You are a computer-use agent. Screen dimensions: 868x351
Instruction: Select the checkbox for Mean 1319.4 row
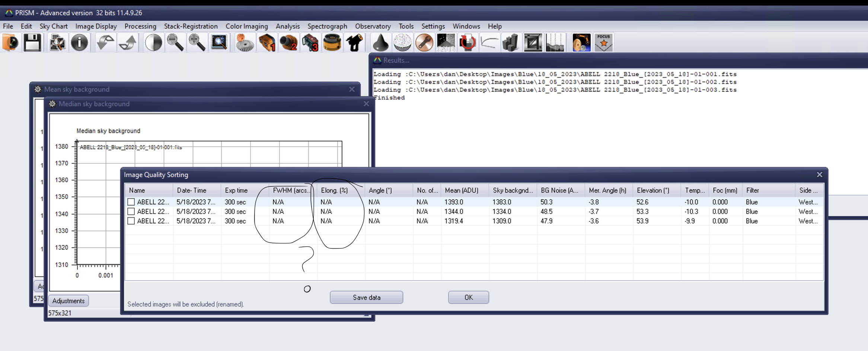point(131,221)
